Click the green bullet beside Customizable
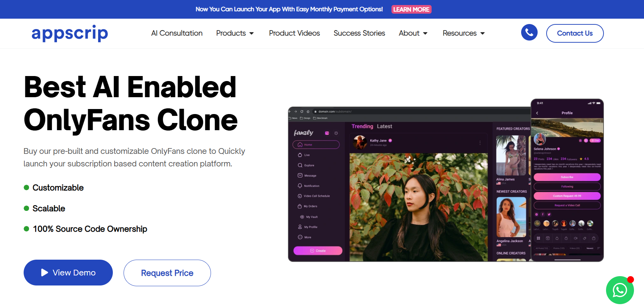644x307 pixels. coord(26,188)
